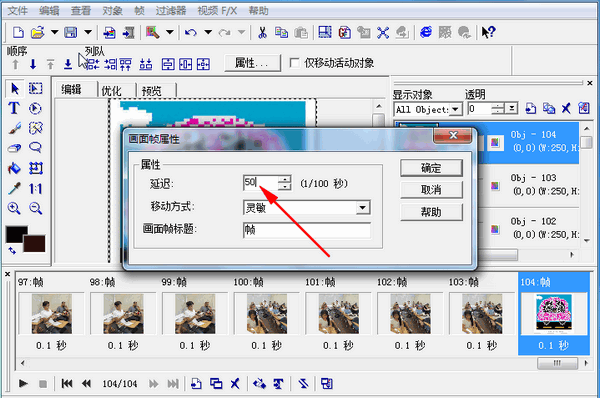The image size is (600, 398).
Task: Go to previous frame with rewind button
Action: [86, 383]
